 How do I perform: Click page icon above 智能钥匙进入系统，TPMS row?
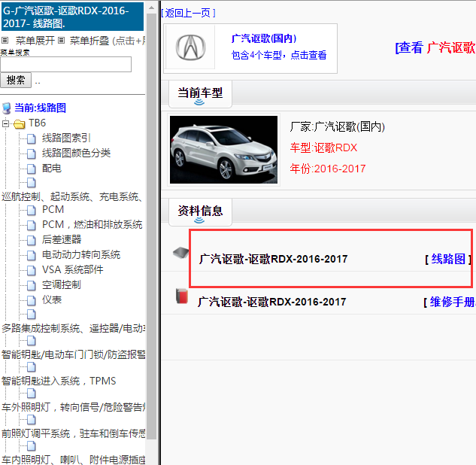pos(32,367)
